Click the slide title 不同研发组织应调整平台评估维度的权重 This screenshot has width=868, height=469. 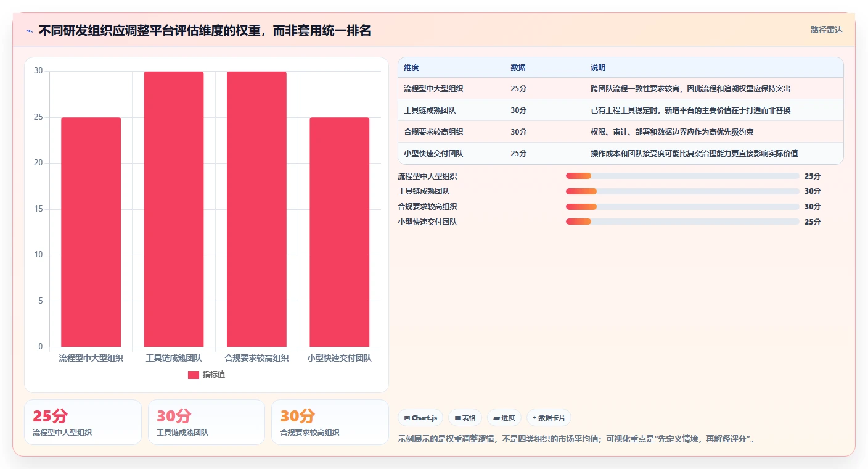point(205,30)
